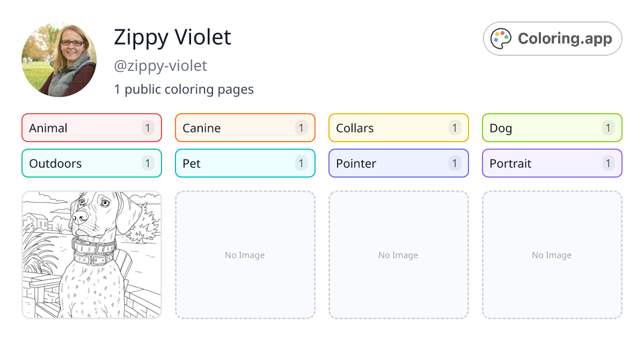Click the Zippy Violet profile name
644x338 pixels.
172,37
